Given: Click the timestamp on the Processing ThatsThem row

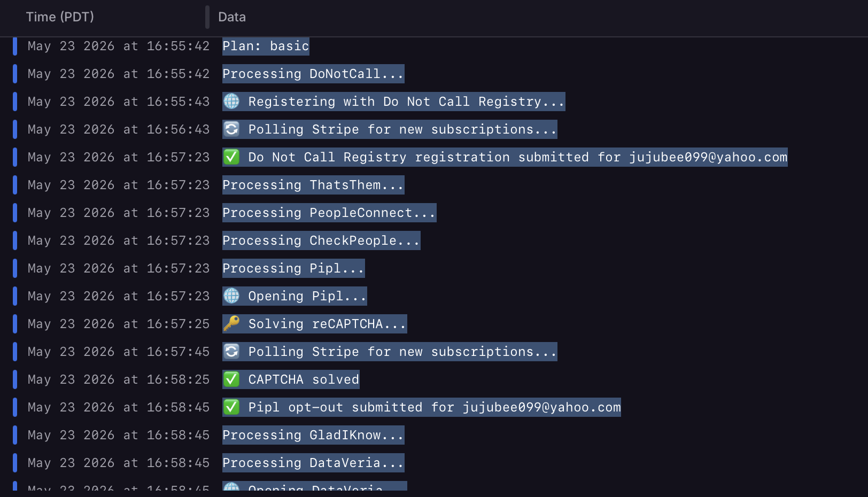Looking at the screenshot, I should coord(119,185).
